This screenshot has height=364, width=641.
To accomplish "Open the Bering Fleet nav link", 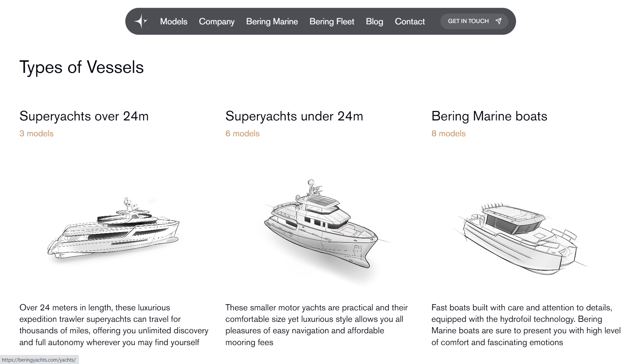I will click(x=332, y=21).
